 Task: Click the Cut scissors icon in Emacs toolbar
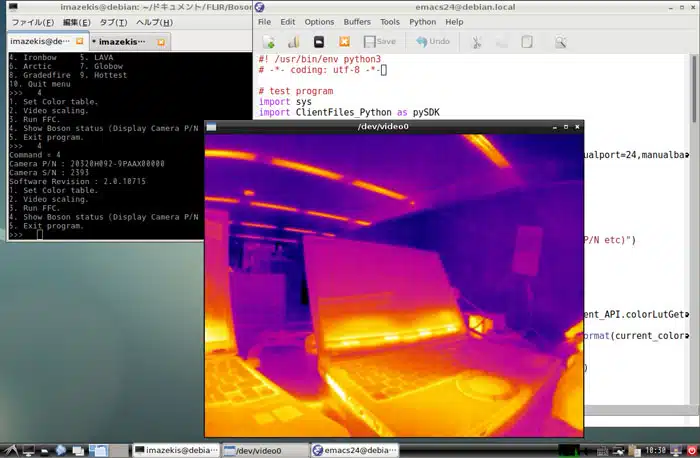[x=477, y=42]
